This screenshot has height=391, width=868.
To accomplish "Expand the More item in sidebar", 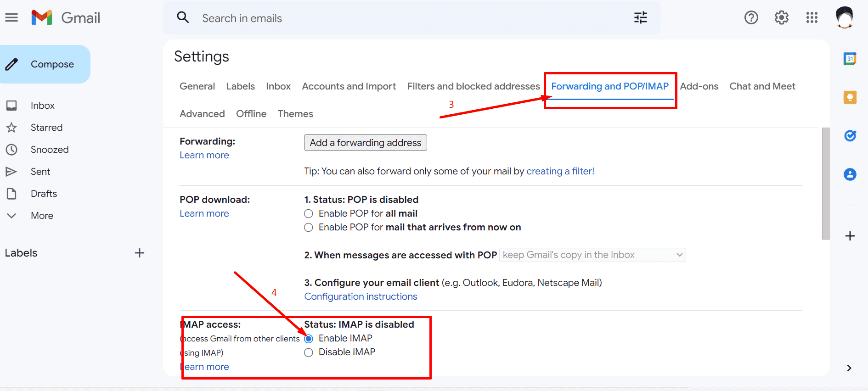I will (42, 216).
